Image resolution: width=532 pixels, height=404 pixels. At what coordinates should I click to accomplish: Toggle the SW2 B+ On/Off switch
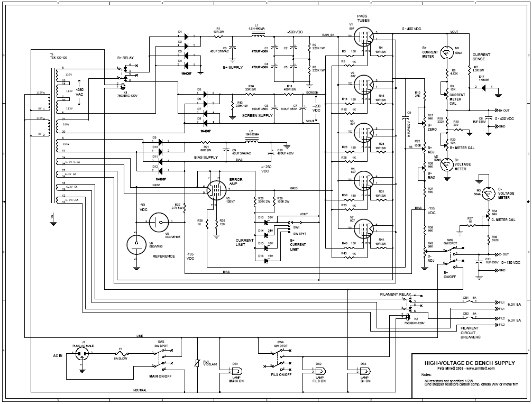[x=451, y=256]
